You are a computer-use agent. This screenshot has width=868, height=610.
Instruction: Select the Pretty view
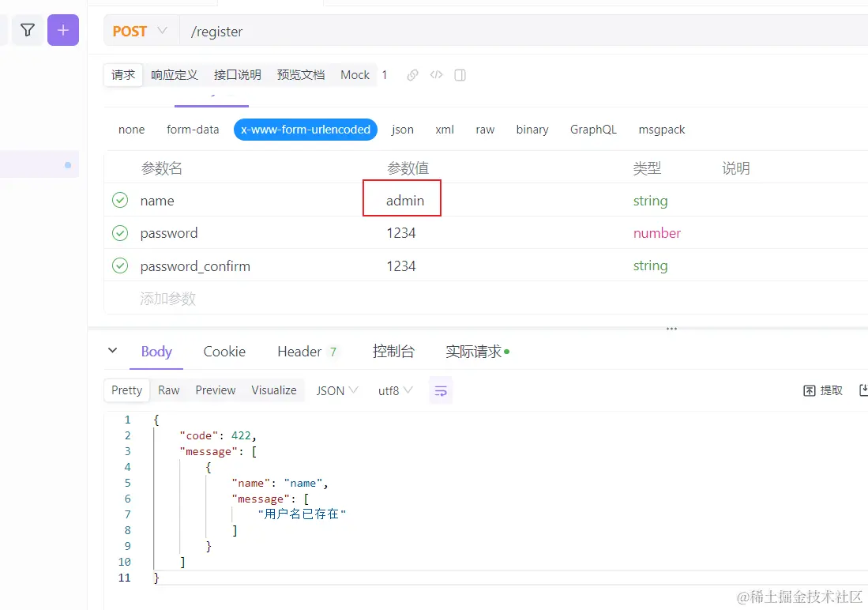click(x=127, y=390)
